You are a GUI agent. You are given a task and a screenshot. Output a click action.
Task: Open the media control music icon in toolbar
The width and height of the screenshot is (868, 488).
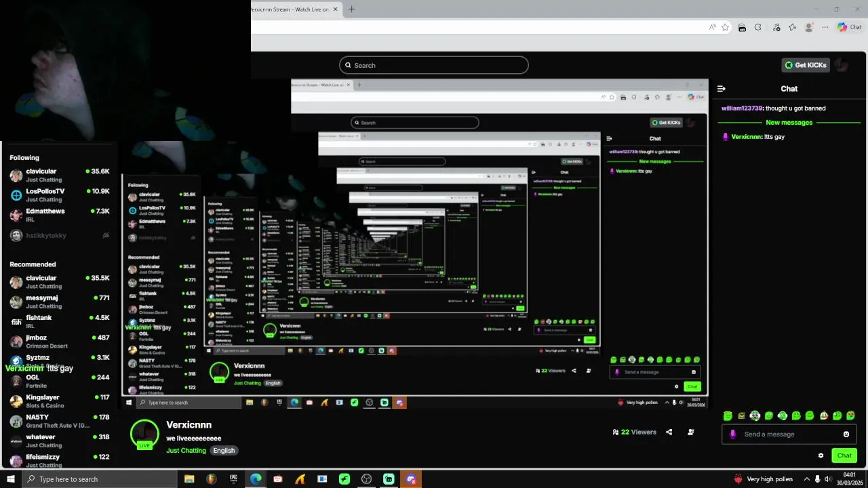click(x=776, y=27)
